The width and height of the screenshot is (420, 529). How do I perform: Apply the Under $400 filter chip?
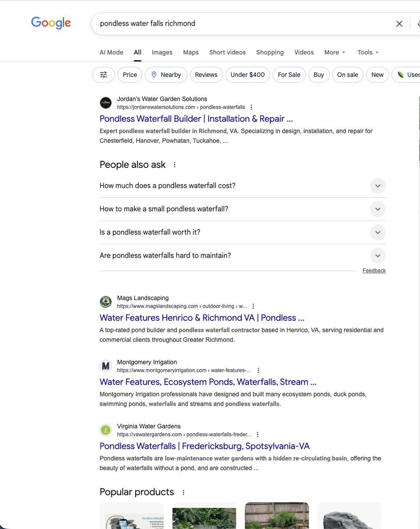pyautogui.click(x=248, y=75)
